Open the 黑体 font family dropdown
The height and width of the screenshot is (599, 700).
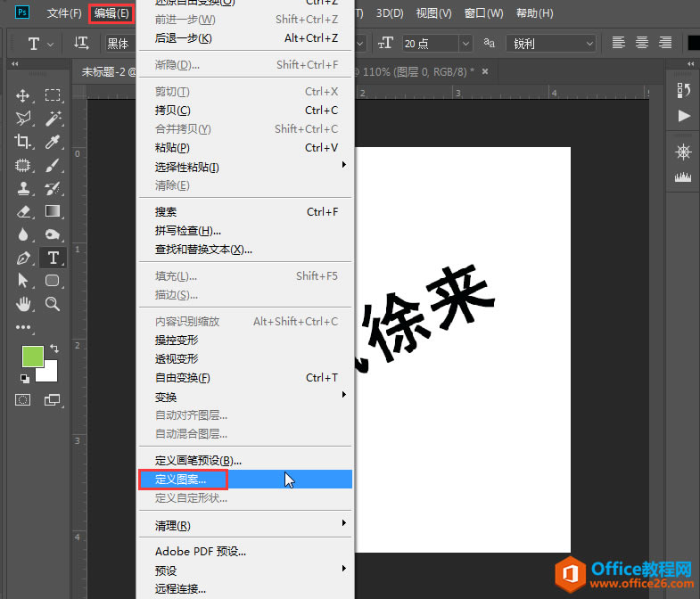coord(120,44)
